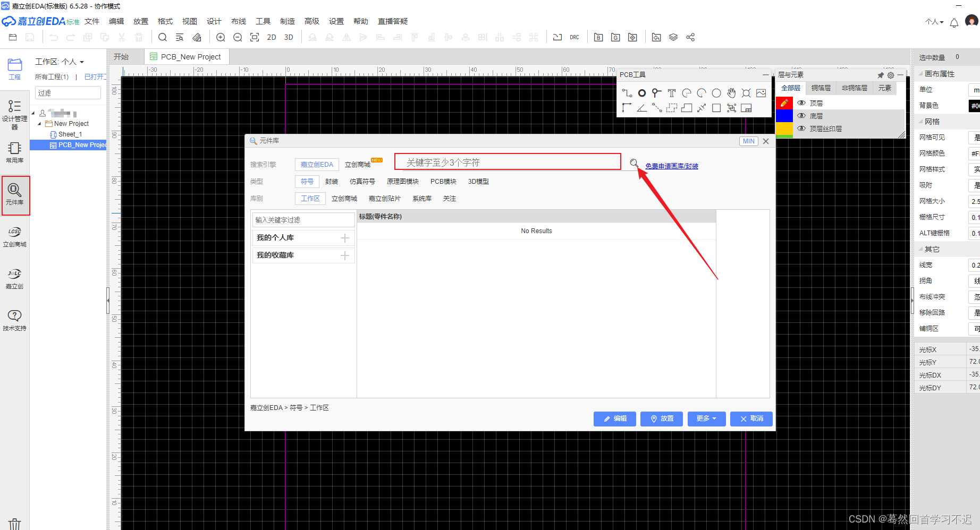The width and height of the screenshot is (980, 530).
Task: Select the hand Move tool in PCB工具
Action: point(731,93)
